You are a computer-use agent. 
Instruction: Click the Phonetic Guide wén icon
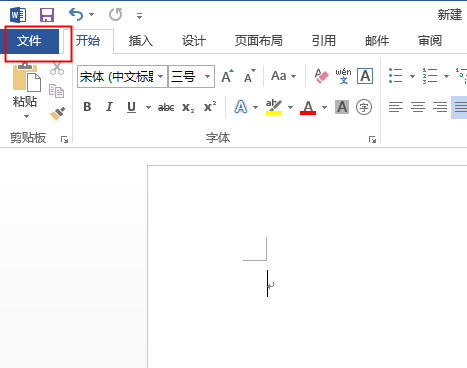pos(343,76)
